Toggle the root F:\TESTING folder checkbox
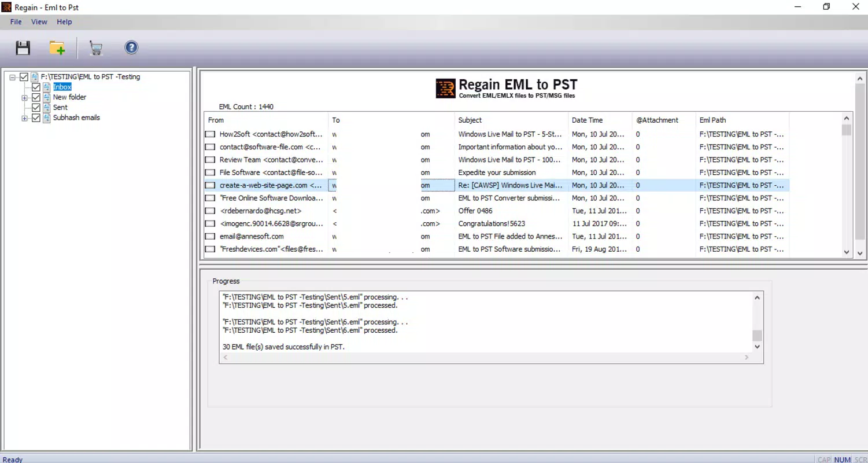This screenshot has height=463, width=868. pyautogui.click(x=24, y=77)
